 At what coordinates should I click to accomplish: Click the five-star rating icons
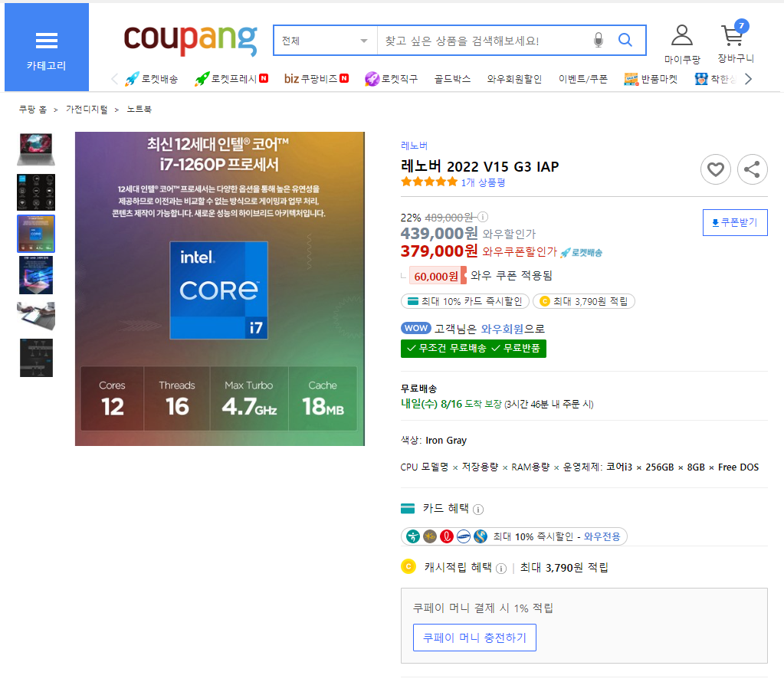[429, 182]
